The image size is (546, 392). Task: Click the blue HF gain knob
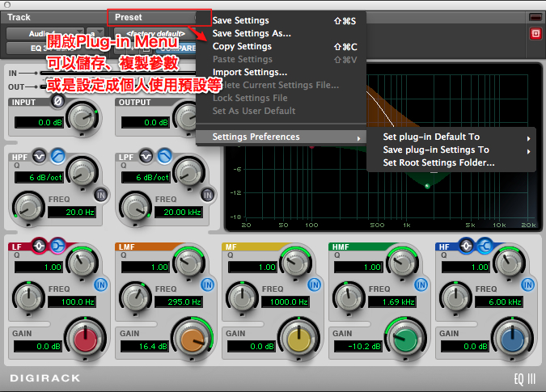512,338
